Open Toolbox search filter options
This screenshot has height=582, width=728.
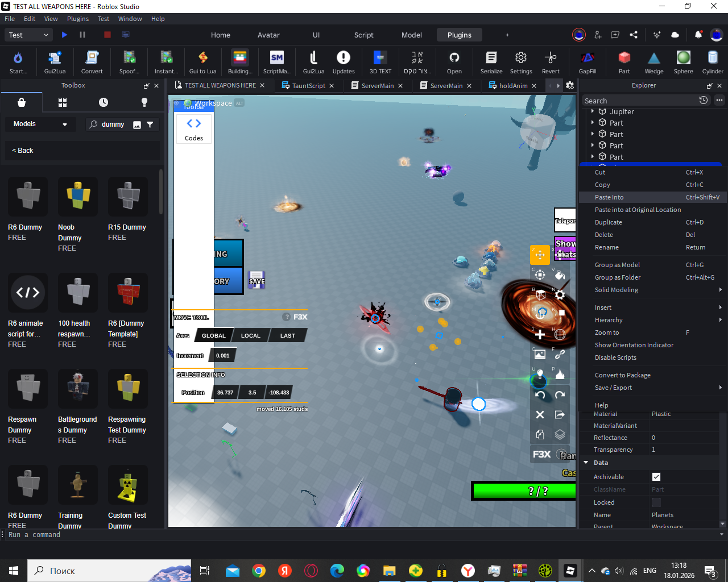tap(150, 124)
